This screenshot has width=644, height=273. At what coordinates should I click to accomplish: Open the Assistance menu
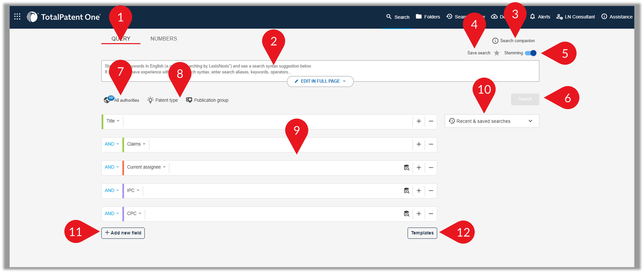click(x=617, y=17)
